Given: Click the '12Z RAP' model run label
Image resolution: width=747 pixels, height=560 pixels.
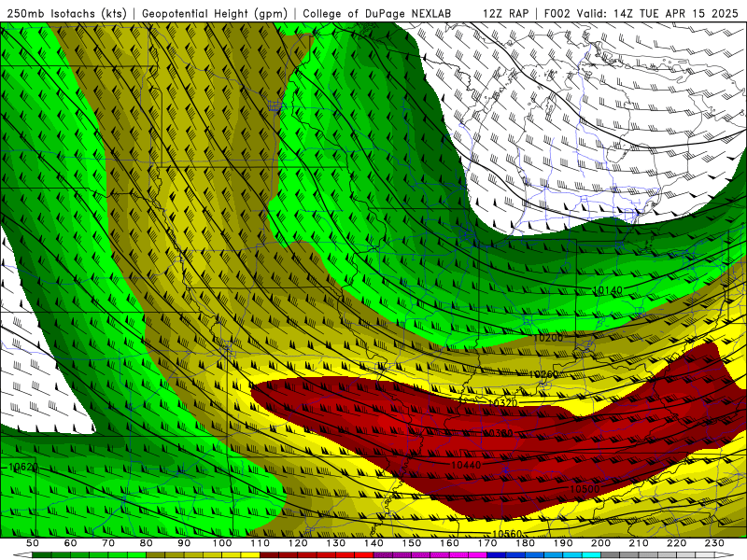Looking at the screenshot, I should pos(505,13).
